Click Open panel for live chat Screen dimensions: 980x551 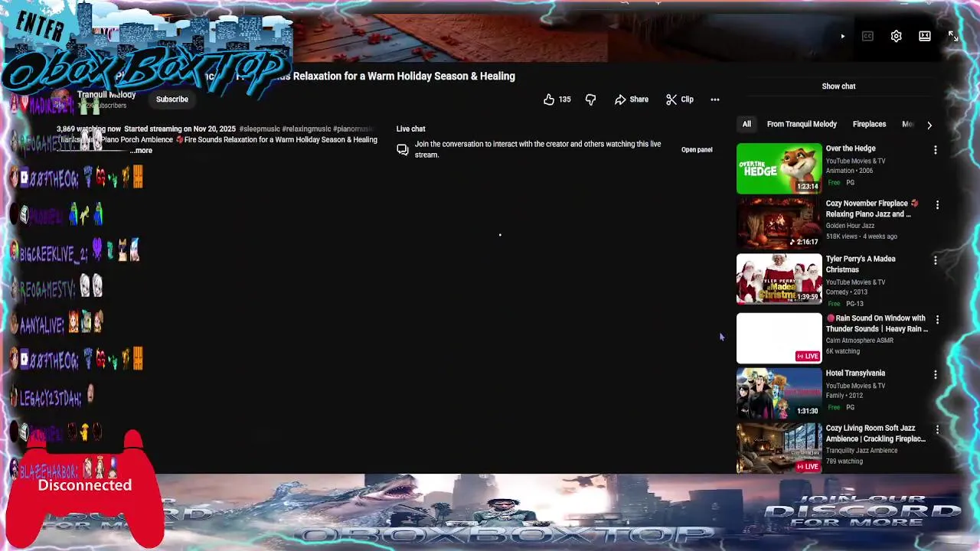(697, 150)
